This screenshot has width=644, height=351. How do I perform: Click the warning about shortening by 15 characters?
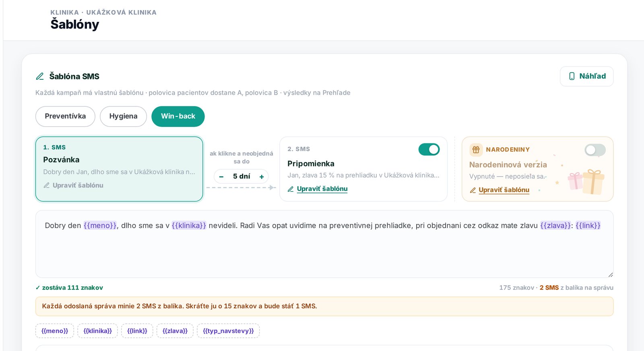[x=324, y=306]
